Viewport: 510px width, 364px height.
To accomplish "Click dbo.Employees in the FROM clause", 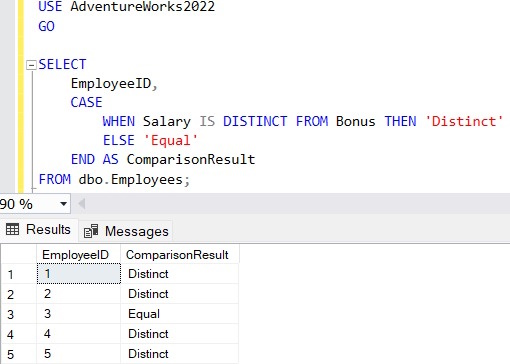I will 131,180.
